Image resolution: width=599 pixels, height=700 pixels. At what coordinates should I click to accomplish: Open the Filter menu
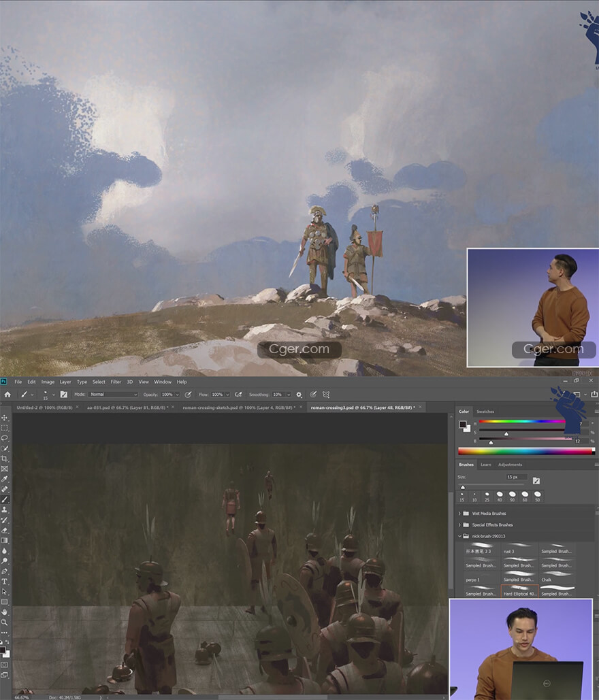point(116,382)
